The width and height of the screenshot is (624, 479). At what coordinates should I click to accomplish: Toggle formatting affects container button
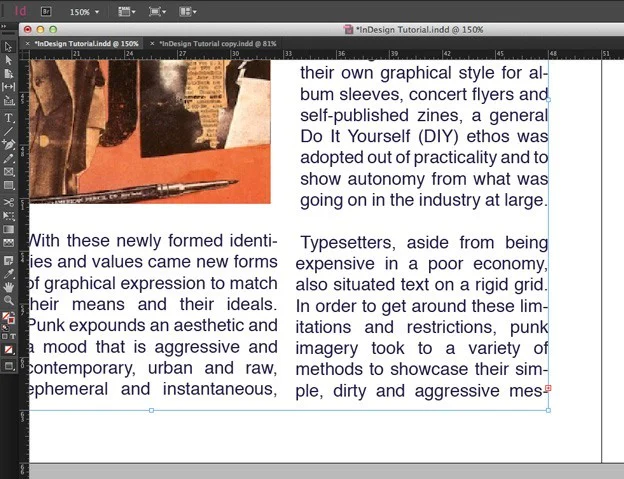[5, 337]
